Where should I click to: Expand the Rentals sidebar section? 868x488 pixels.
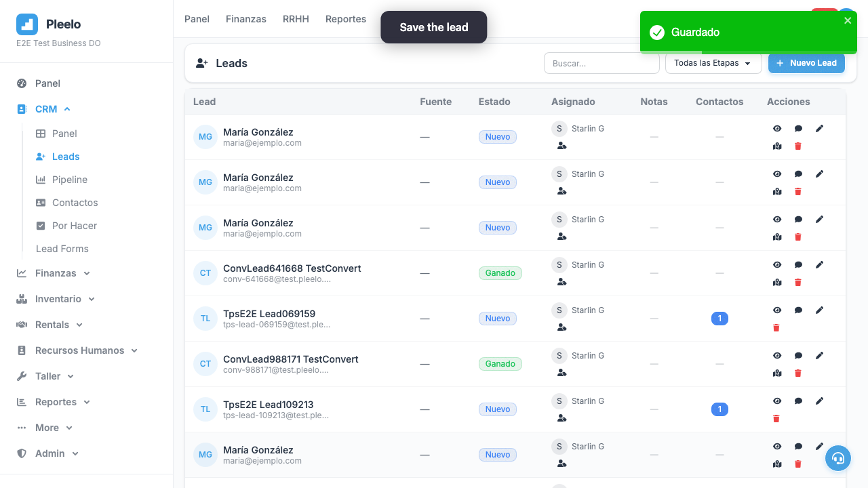(x=50, y=325)
